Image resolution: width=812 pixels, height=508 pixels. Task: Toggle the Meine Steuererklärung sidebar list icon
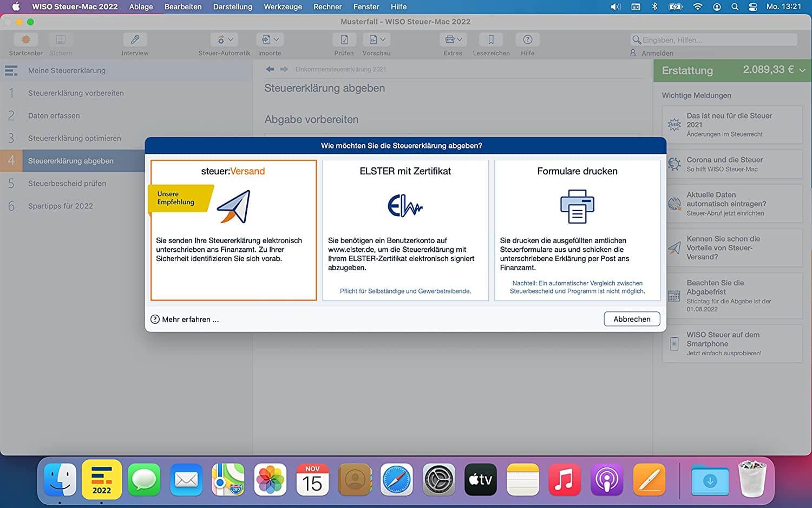point(11,70)
